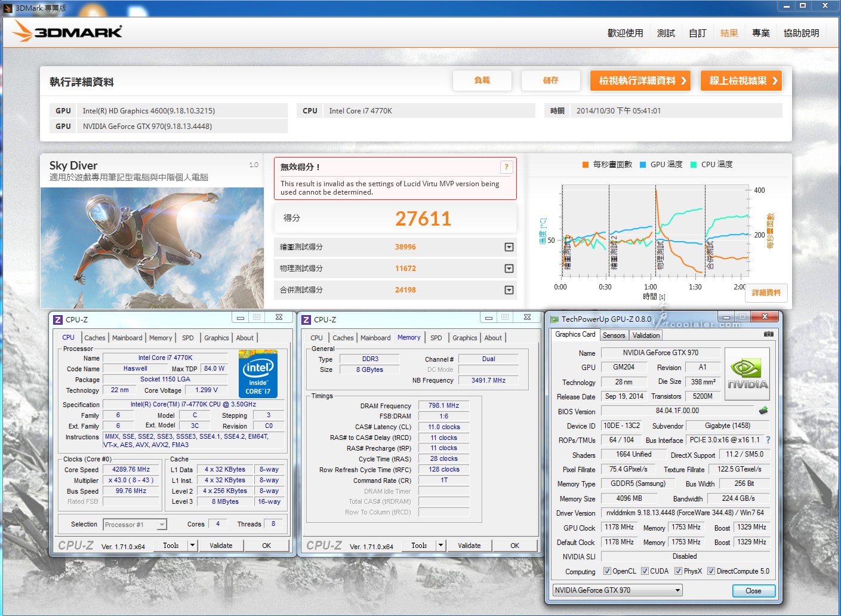841x616 pixels.
Task: Click the overall score 27611
Action: 423,218
